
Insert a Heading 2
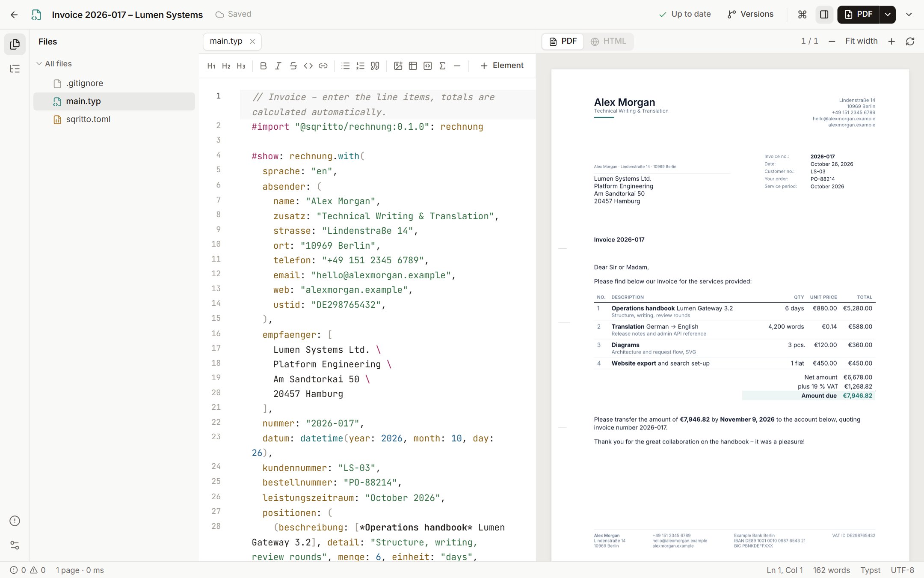[226, 66]
